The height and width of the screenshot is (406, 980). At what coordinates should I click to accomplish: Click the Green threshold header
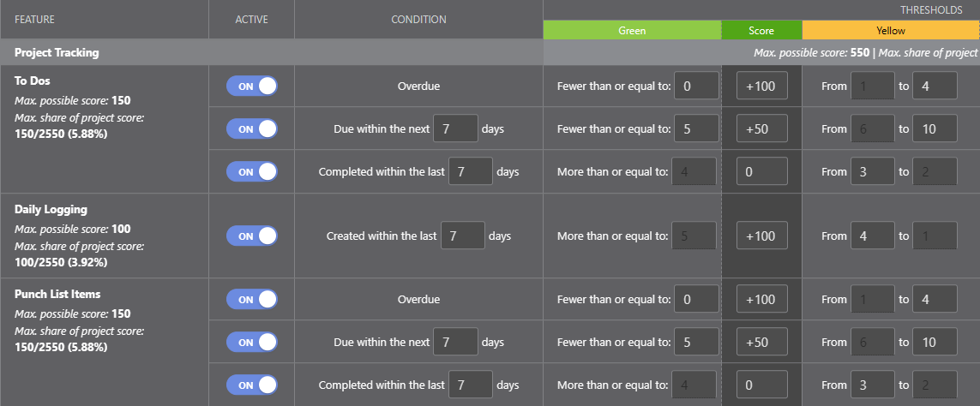(632, 30)
